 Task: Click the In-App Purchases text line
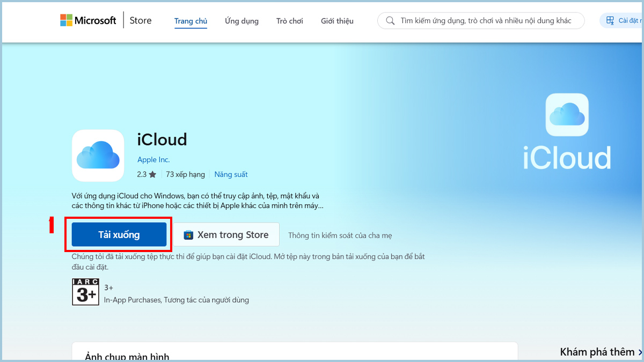point(177,300)
